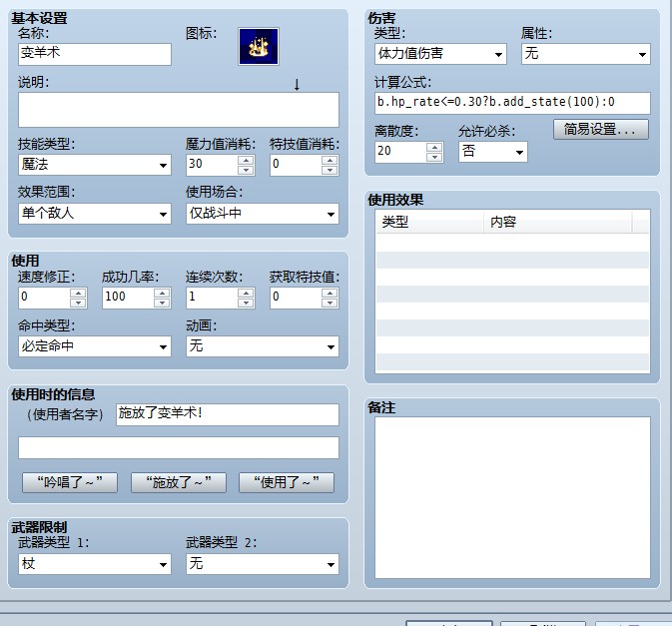
Task: Click the 成功几率 value field showing 100
Action: 128,298
